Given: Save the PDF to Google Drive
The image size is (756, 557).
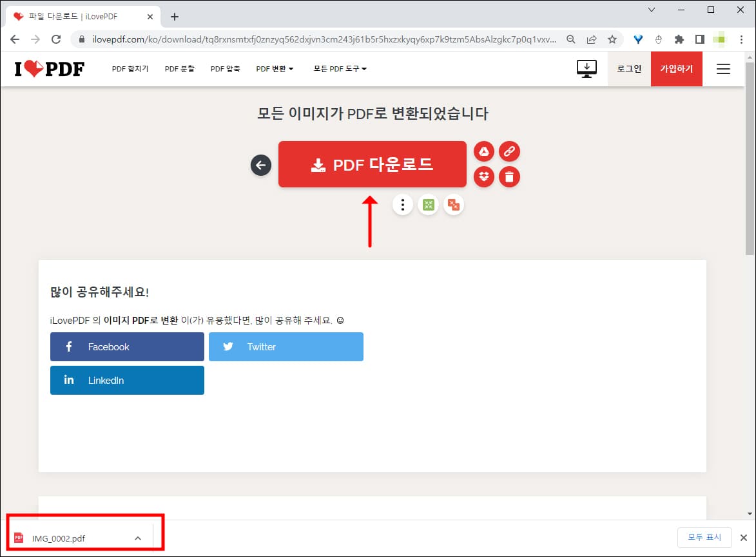Looking at the screenshot, I should (483, 151).
